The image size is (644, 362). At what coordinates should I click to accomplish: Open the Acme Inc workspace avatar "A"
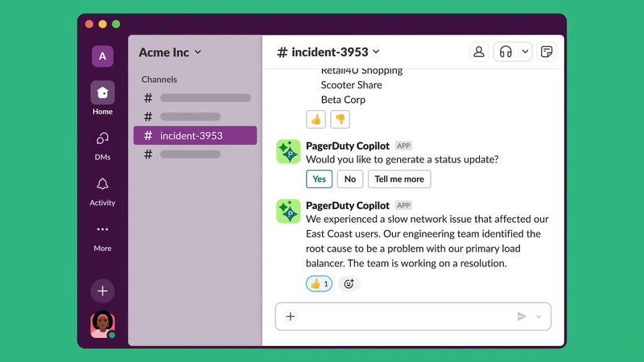[102, 56]
